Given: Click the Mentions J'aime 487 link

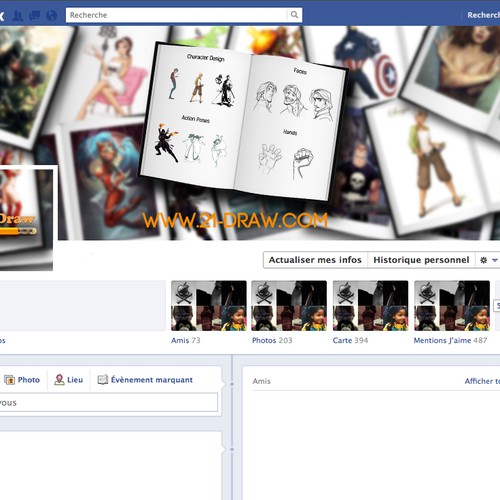Looking at the screenshot, I should [450, 340].
